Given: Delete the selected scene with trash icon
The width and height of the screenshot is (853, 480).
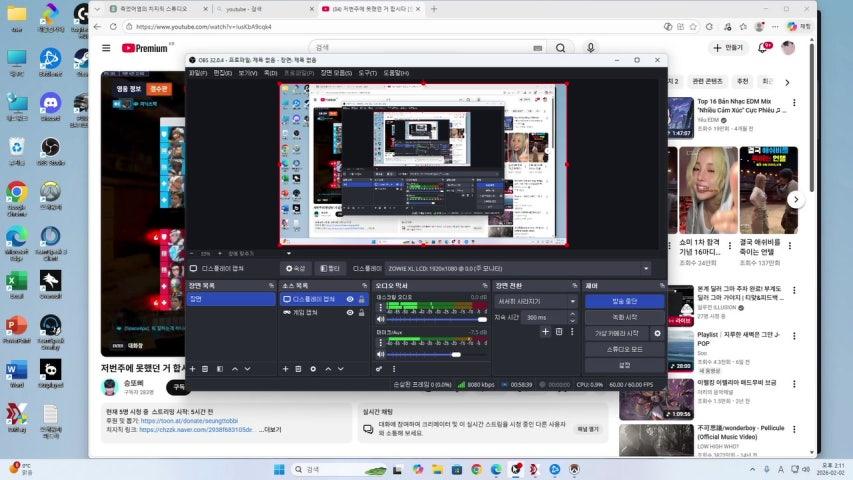Looking at the screenshot, I should pyautogui.click(x=205, y=369).
